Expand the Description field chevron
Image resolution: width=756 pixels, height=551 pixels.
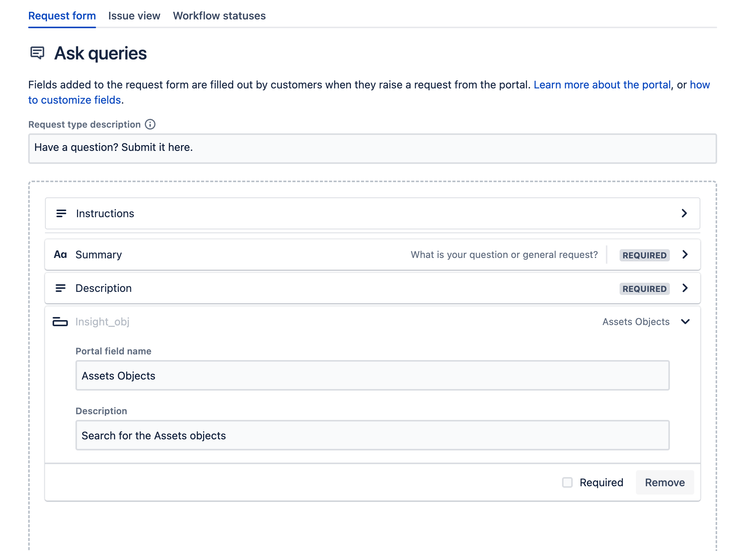click(x=685, y=288)
